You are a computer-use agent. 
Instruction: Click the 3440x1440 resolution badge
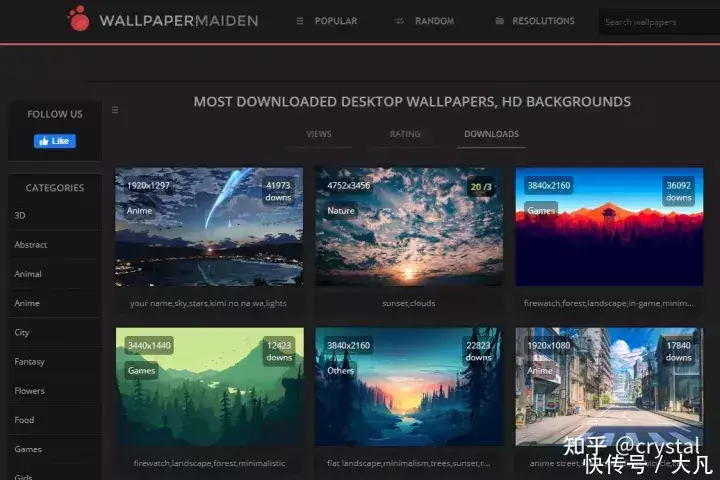click(149, 345)
